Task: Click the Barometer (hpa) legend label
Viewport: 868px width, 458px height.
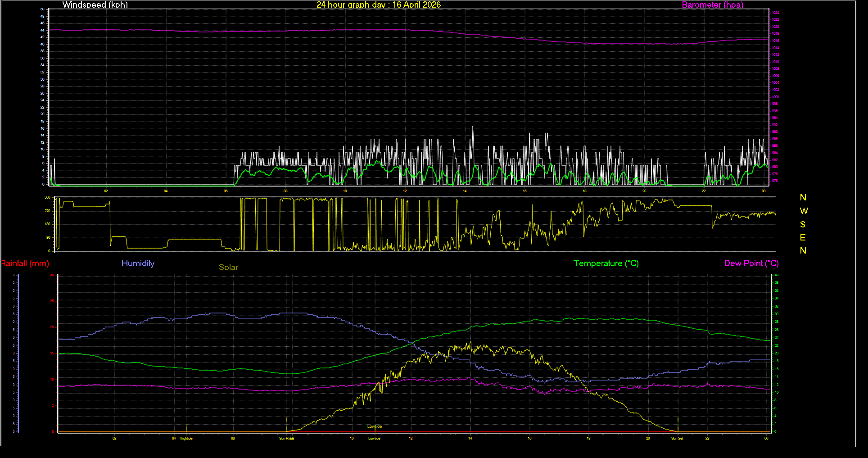Action: coord(712,5)
